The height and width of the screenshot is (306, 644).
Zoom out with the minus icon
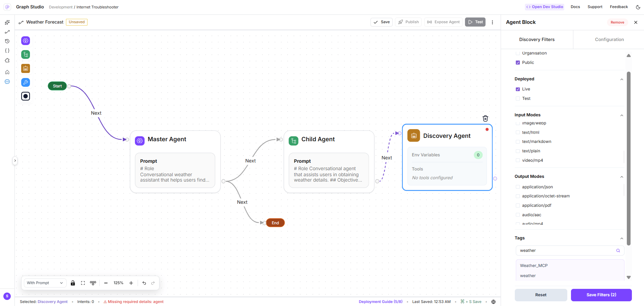coord(106,283)
